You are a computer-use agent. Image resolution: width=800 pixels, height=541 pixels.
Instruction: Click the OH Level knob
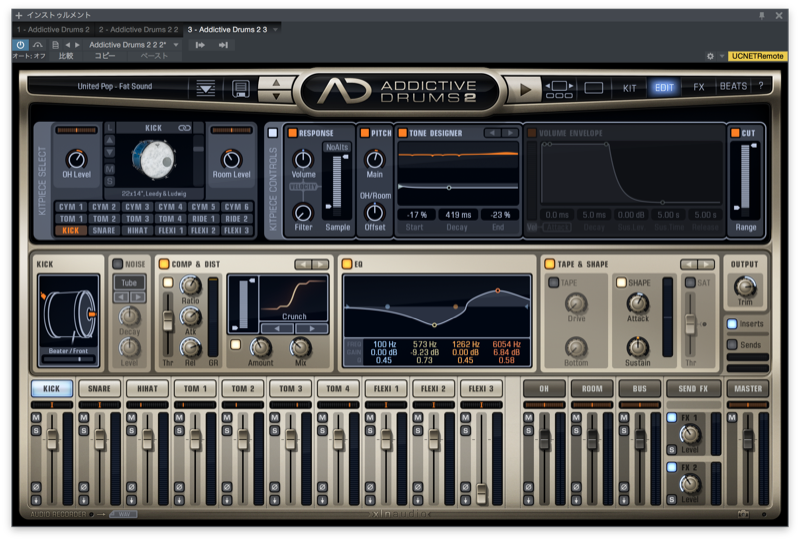pyautogui.click(x=77, y=159)
